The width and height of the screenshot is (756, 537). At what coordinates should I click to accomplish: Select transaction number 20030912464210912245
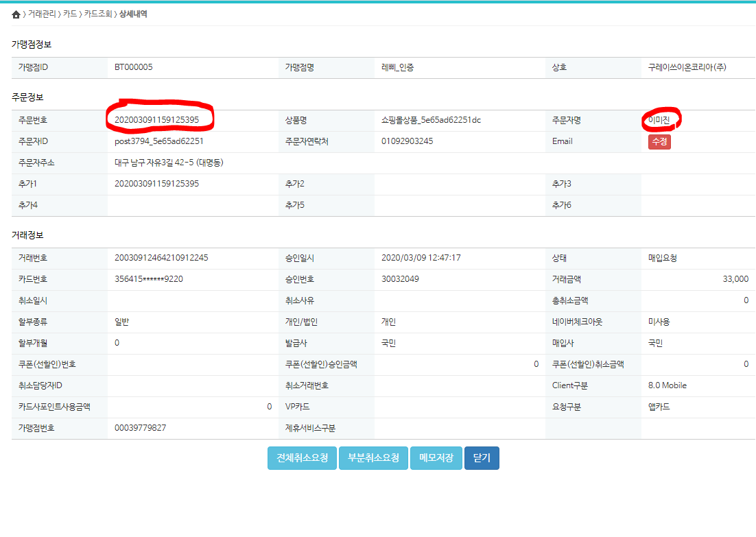pyautogui.click(x=161, y=258)
